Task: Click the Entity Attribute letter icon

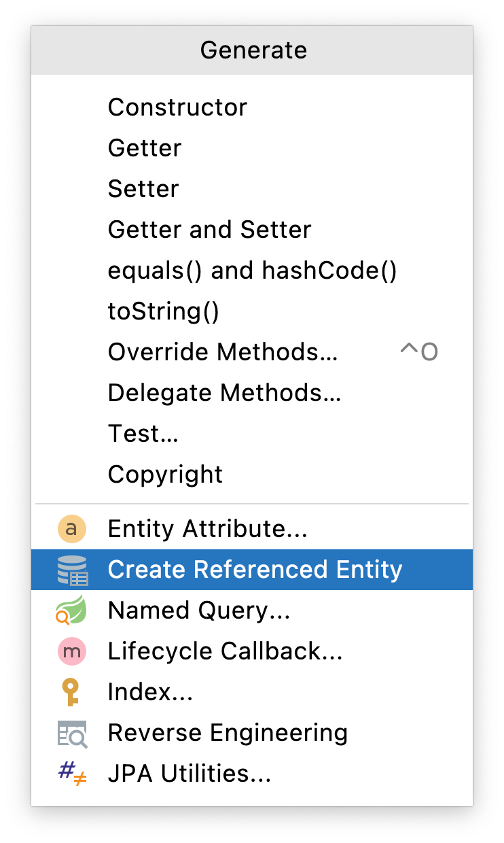Action: (72, 528)
